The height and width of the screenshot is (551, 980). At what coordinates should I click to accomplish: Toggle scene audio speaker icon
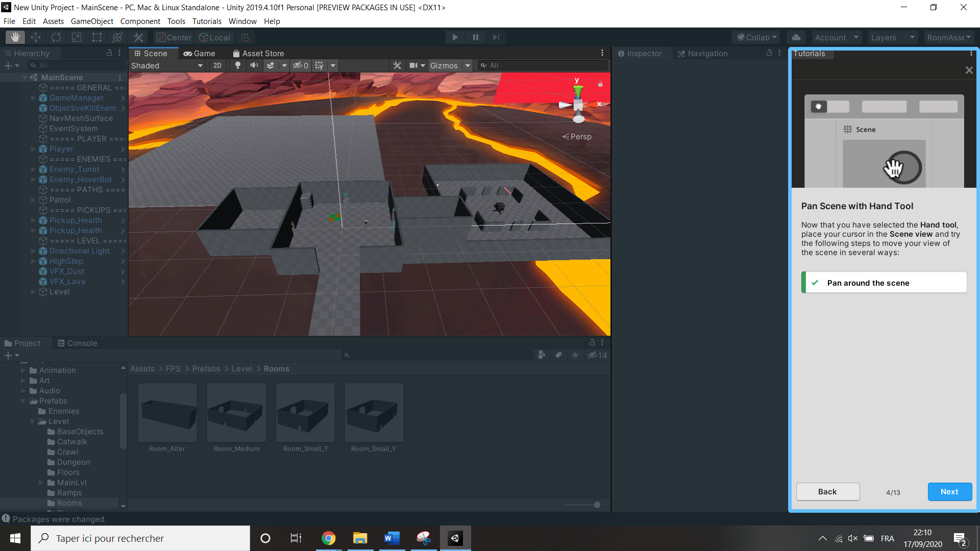coord(254,65)
